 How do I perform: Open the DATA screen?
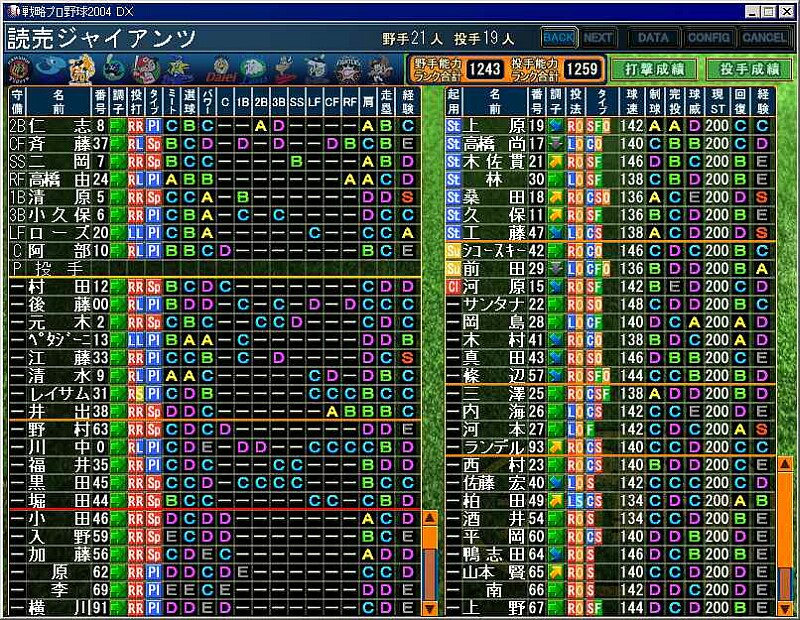(x=653, y=38)
